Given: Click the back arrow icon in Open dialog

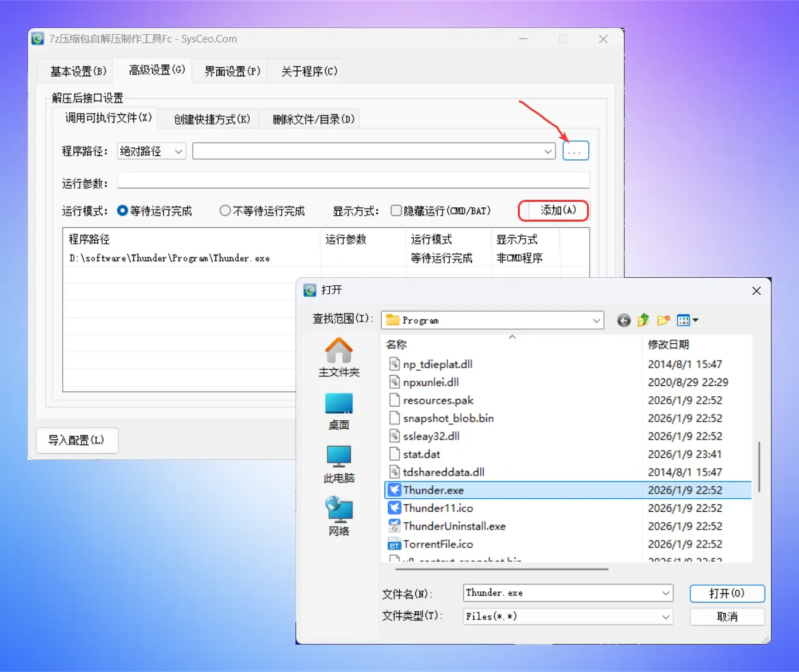Looking at the screenshot, I should (623, 320).
